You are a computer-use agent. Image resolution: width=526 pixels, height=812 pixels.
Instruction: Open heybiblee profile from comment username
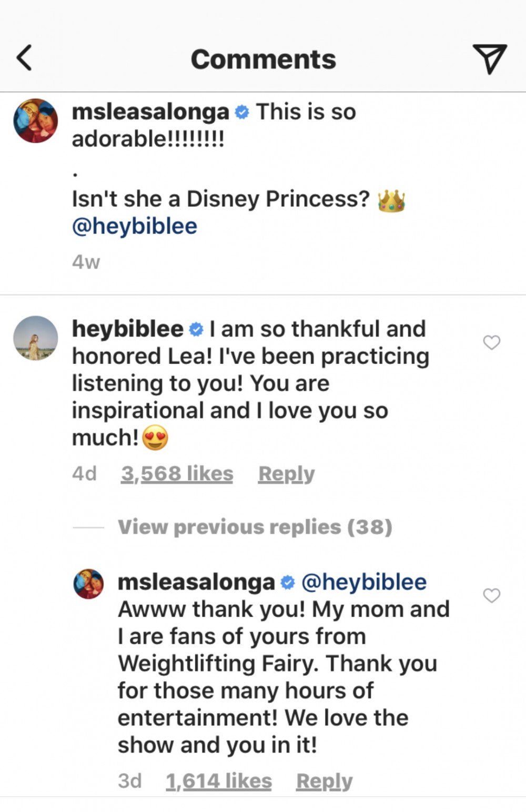[x=127, y=329]
